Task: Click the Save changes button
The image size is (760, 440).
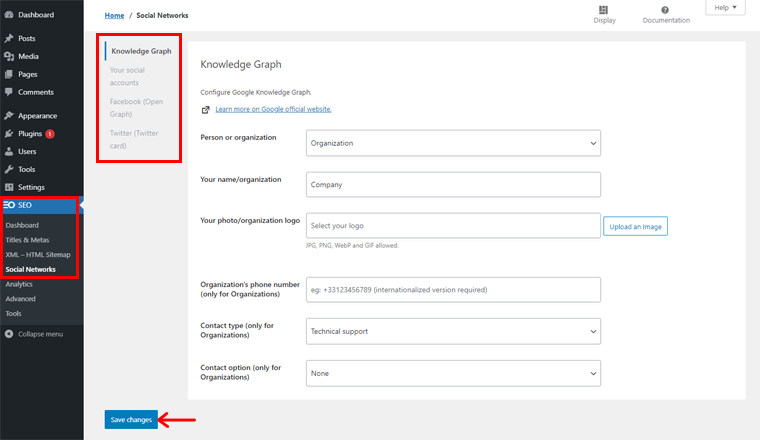Action: [131, 420]
